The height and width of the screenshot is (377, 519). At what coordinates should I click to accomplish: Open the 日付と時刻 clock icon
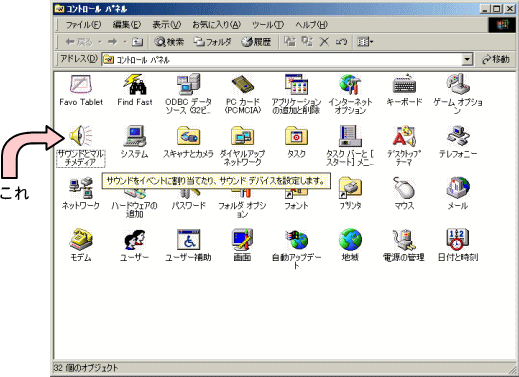(x=458, y=239)
